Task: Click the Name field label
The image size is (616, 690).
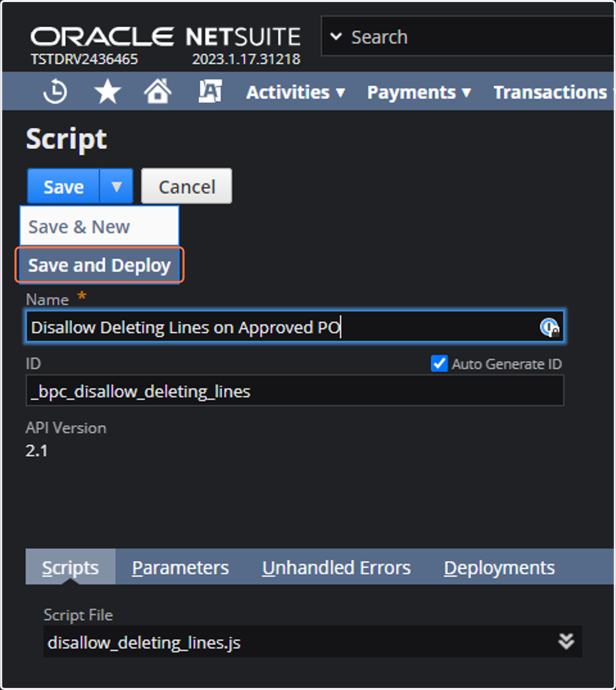Action: click(x=47, y=300)
